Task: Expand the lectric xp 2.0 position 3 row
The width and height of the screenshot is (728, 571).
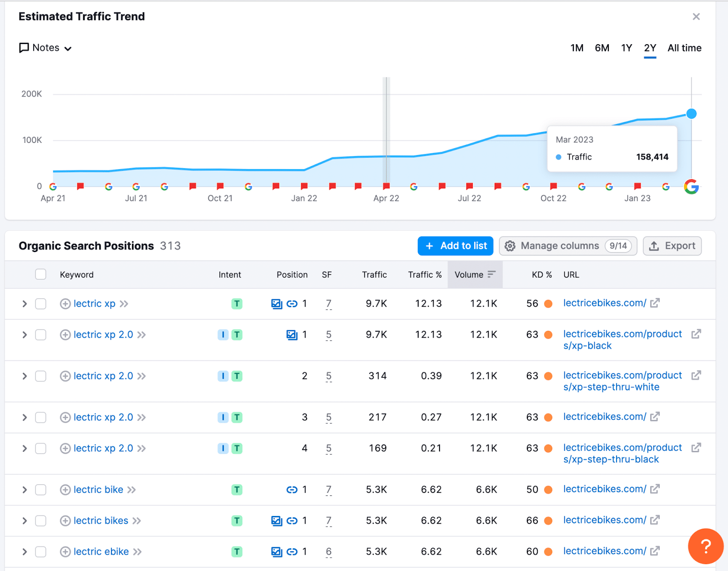Action: pos(25,417)
